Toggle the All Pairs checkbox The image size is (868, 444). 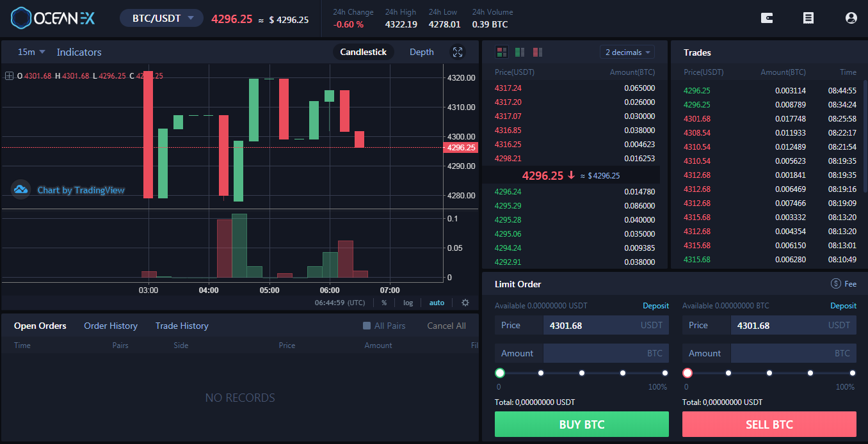pos(367,326)
